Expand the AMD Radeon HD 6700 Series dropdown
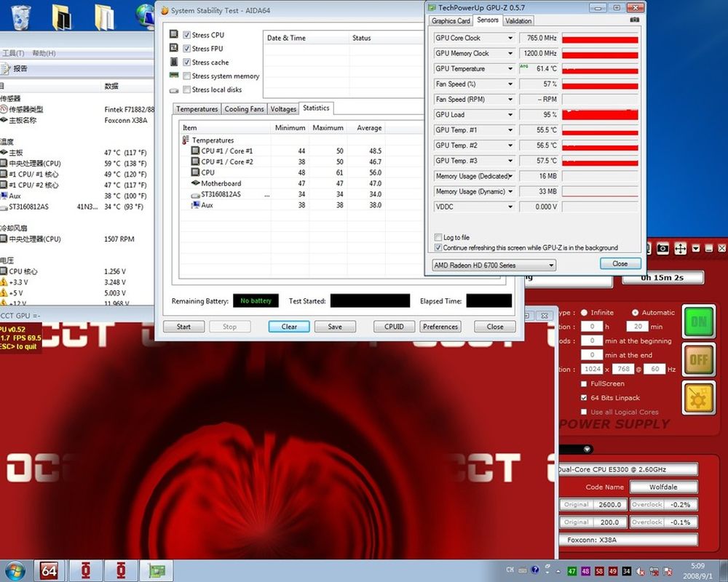The width and height of the screenshot is (728, 582). [x=550, y=266]
